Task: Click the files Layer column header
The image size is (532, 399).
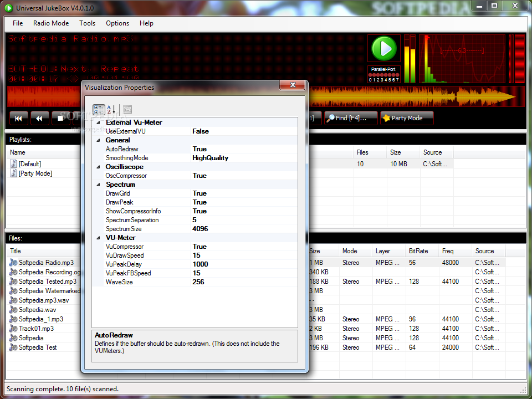Action: pyautogui.click(x=389, y=251)
